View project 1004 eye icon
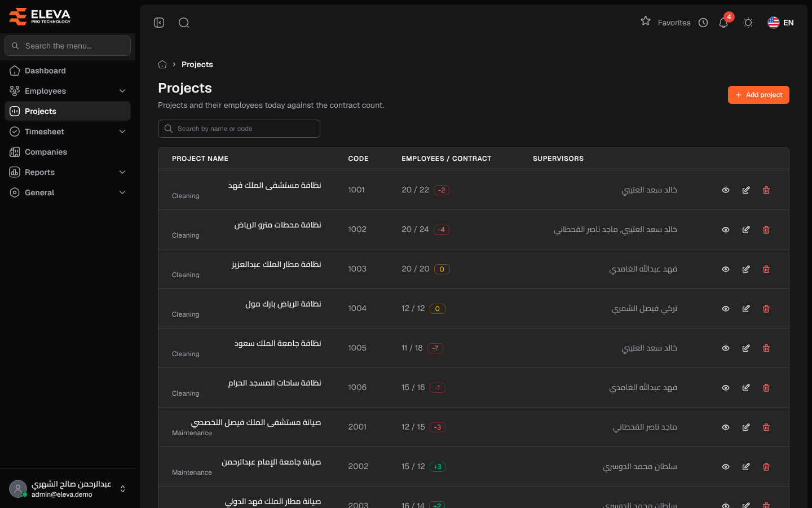This screenshot has height=508, width=812. [x=726, y=309]
